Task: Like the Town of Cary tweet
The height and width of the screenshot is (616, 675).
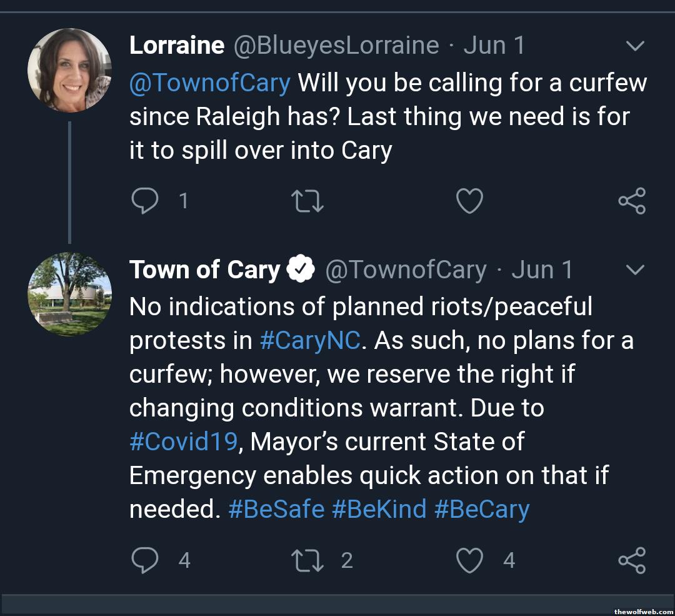Action: click(x=469, y=560)
